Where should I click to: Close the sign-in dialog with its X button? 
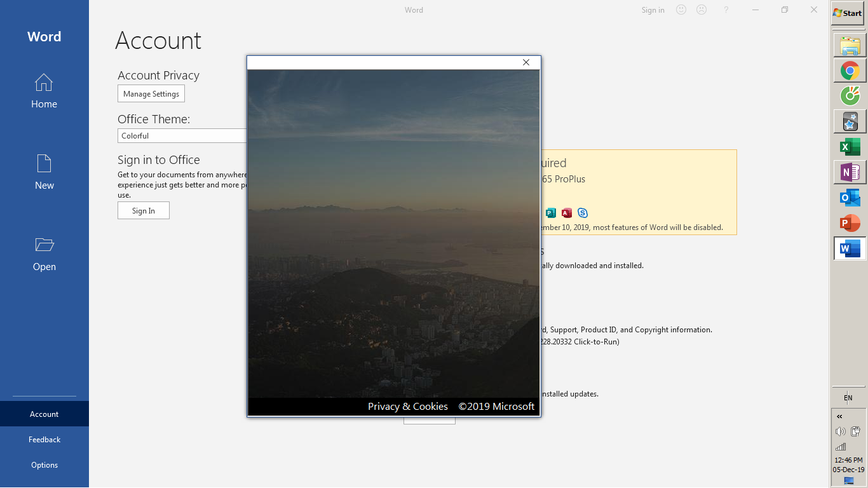tap(526, 62)
